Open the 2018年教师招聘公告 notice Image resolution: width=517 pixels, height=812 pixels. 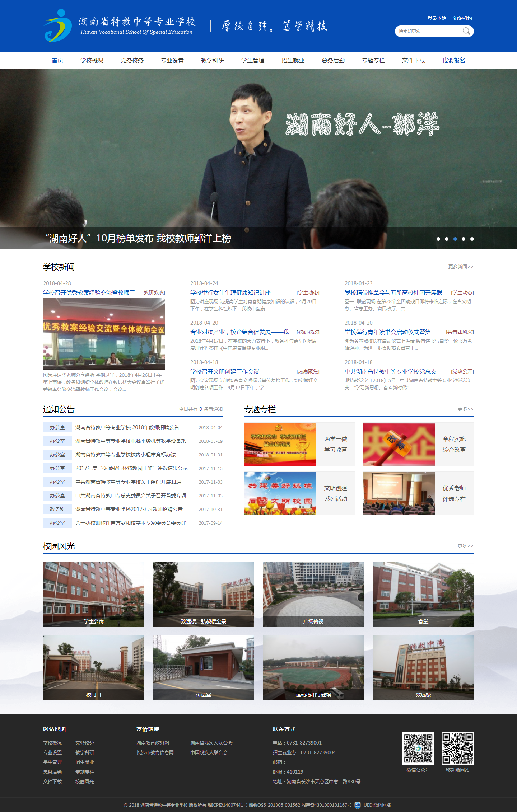click(x=127, y=427)
